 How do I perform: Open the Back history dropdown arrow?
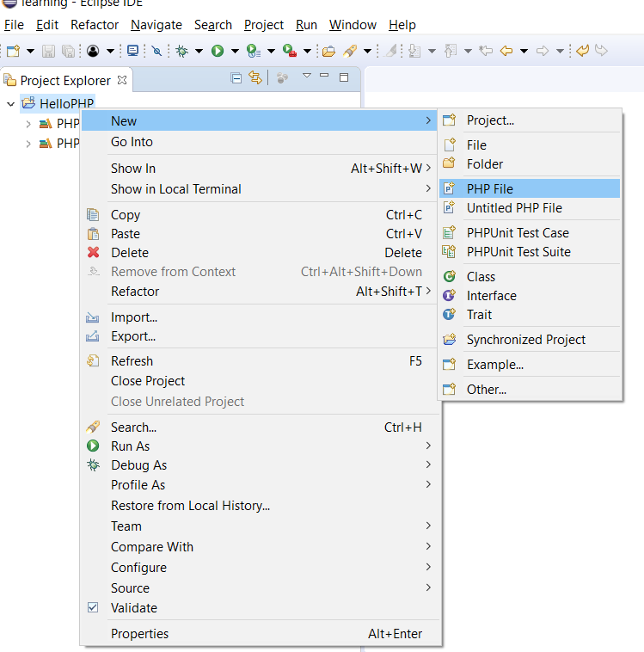[x=524, y=51]
